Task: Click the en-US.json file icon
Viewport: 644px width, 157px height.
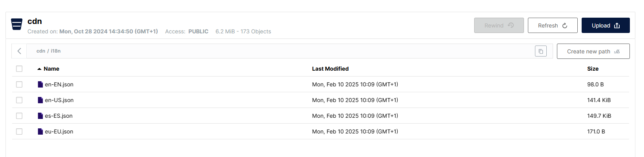Action: tap(40, 100)
